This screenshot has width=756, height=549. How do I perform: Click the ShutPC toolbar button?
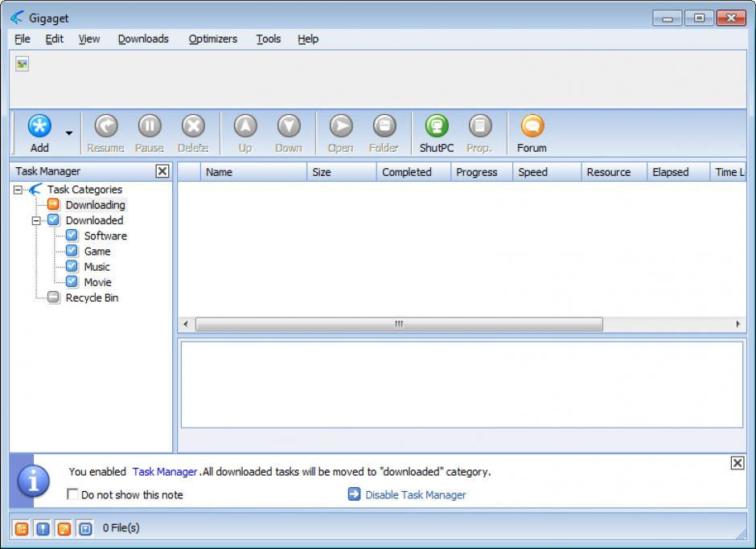[437, 133]
